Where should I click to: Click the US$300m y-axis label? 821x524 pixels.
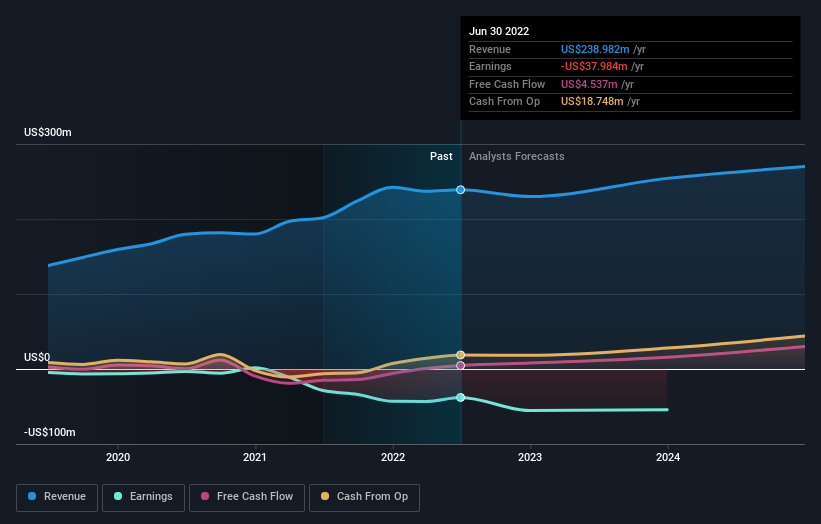(48, 132)
